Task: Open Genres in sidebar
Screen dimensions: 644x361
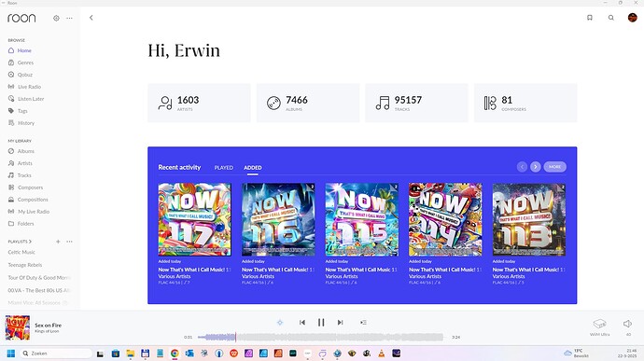Action: click(x=21, y=62)
